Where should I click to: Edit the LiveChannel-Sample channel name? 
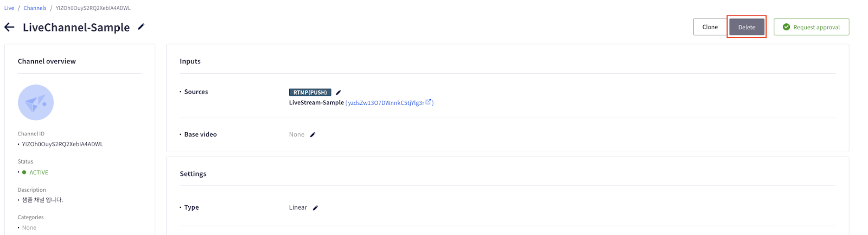pos(141,27)
